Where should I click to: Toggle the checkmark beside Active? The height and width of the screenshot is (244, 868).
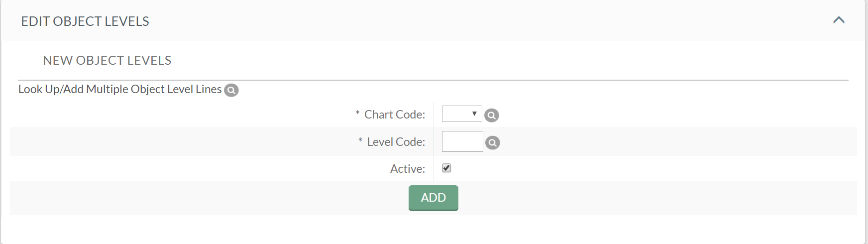[446, 168]
